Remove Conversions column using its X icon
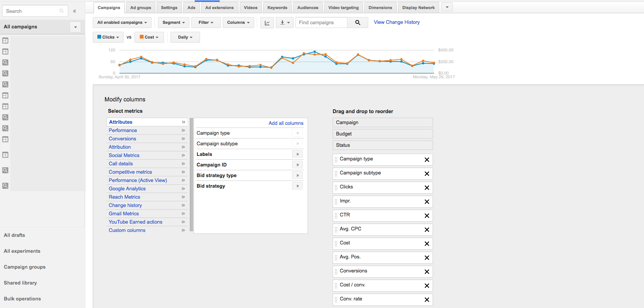The image size is (644, 308). point(427,272)
